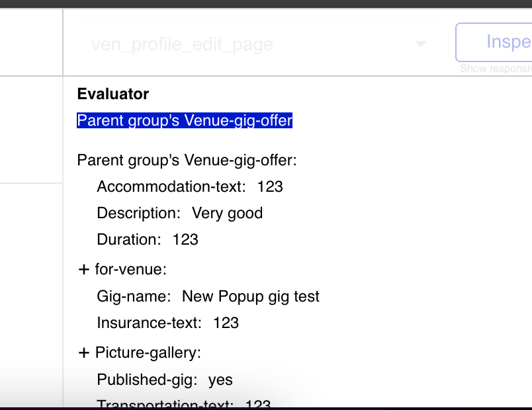Select the Parent group's Venue-gig-offer: property label
This screenshot has width=532, height=410.
[187, 160]
